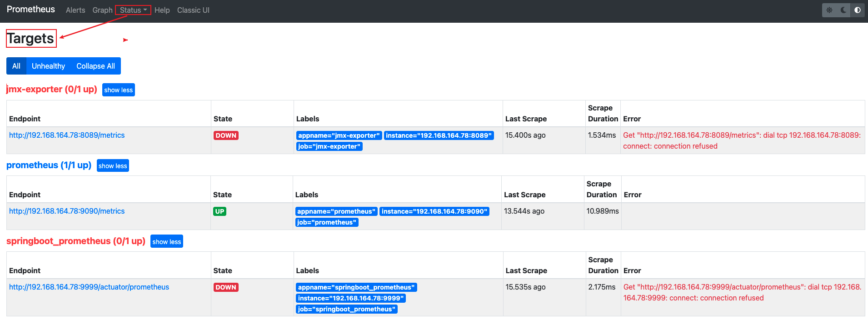Click the UP state badge
Viewport: 868px width, 320px height.
tap(219, 211)
